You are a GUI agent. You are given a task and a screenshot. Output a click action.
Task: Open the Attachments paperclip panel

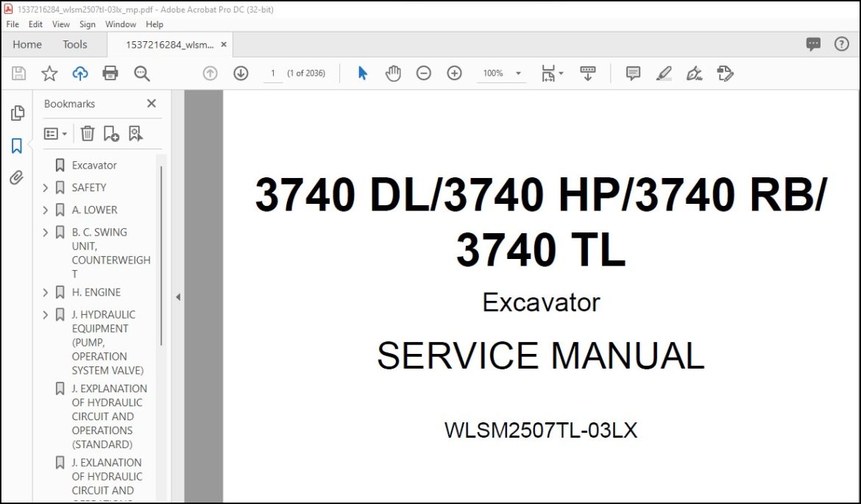point(16,178)
